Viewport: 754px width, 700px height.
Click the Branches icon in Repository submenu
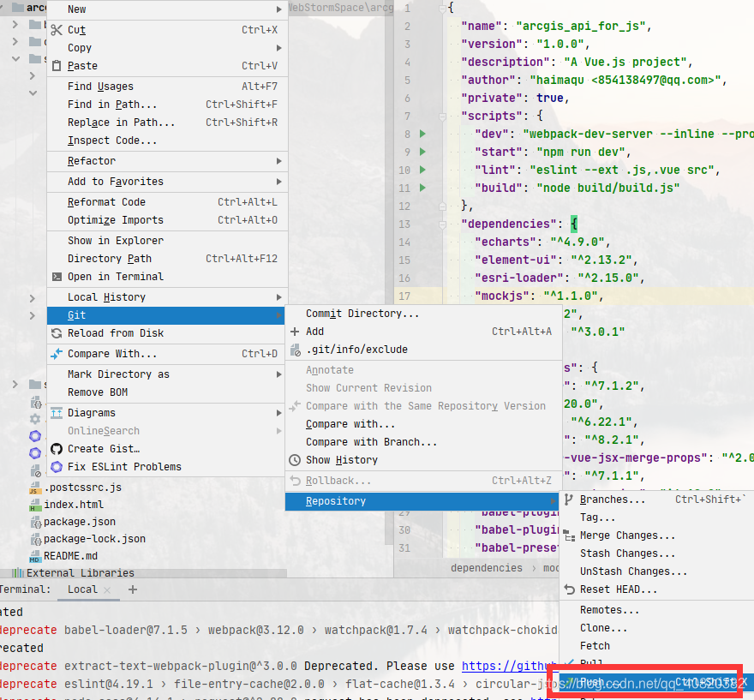[569, 500]
